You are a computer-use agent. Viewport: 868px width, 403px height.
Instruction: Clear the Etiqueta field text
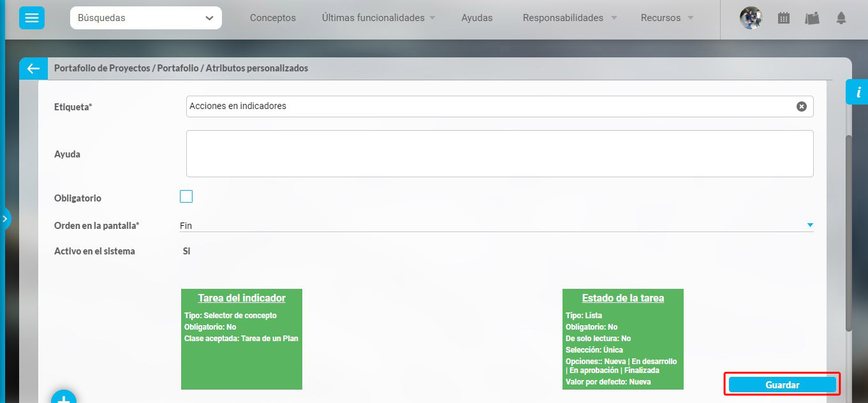pyautogui.click(x=802, y=106)
